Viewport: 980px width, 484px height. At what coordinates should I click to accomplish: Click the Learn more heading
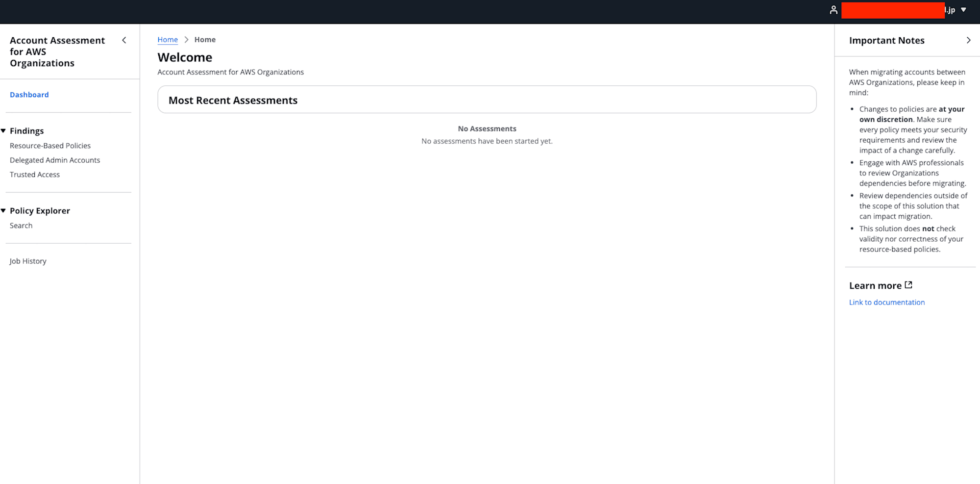point(875,285)
